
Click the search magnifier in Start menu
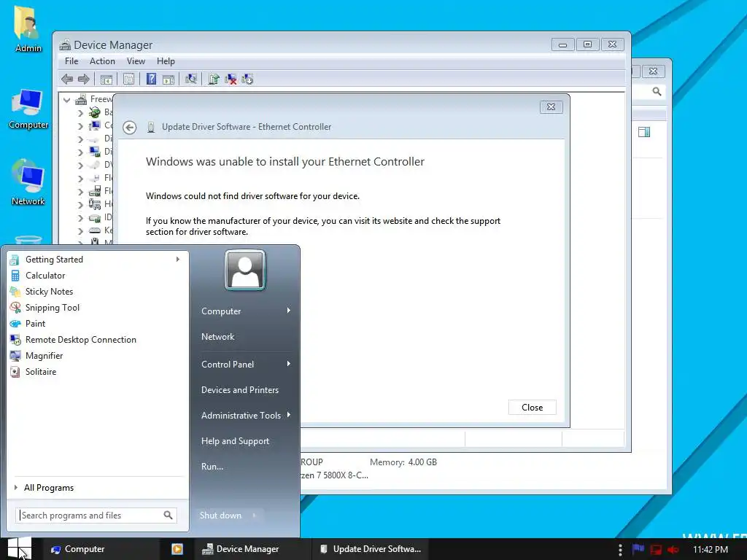(169, 516)
